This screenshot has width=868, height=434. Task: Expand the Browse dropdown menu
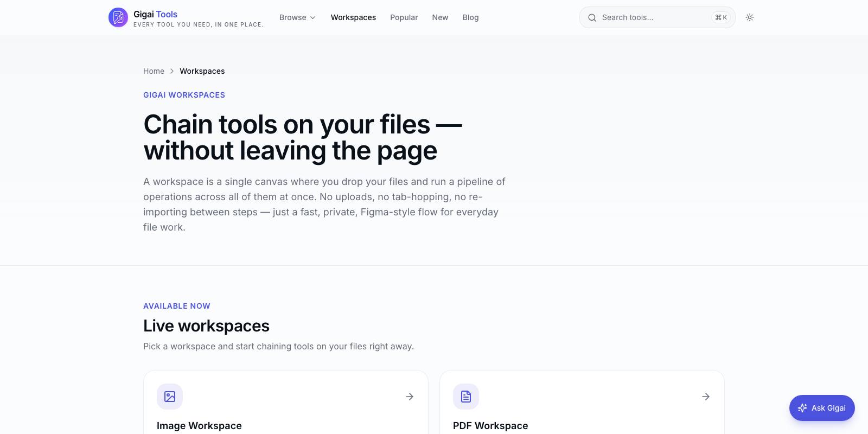(x=297, y=17)
